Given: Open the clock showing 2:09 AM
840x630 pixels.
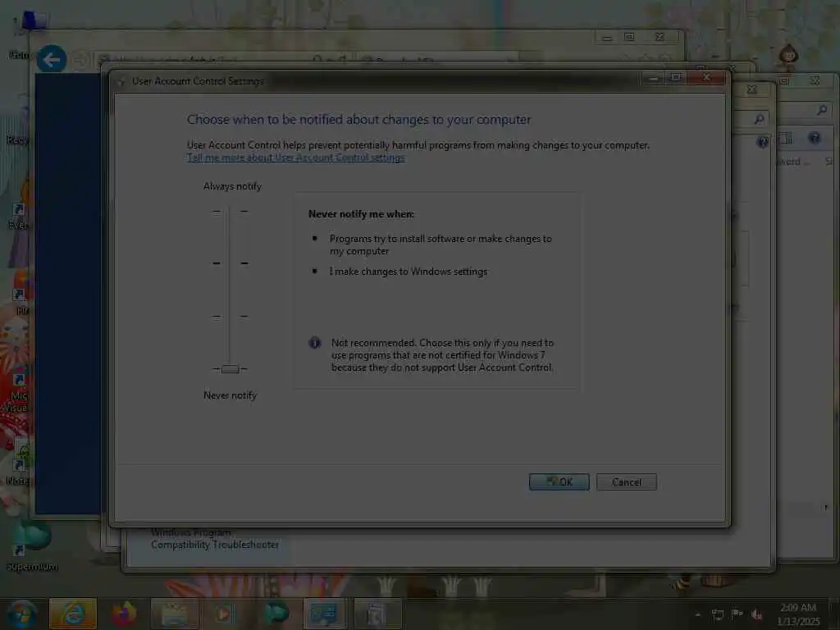Looking at the screenshot, I should tap(798, 614).
